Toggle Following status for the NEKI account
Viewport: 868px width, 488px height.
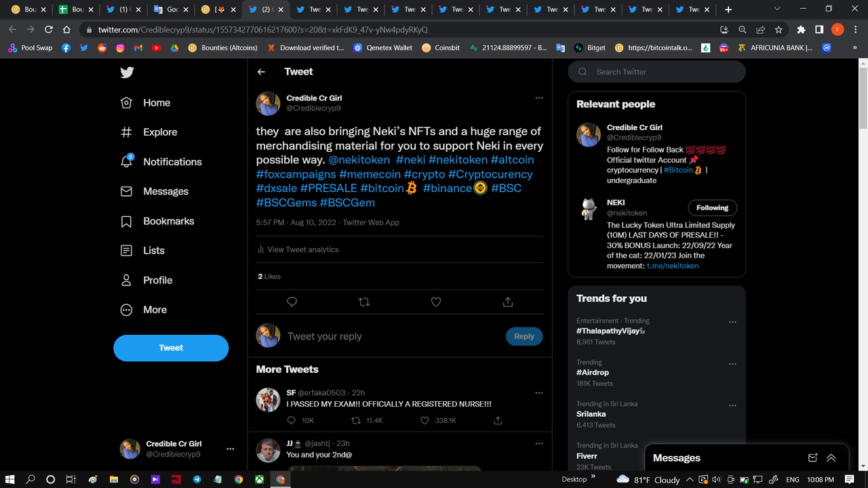(712, 207)
